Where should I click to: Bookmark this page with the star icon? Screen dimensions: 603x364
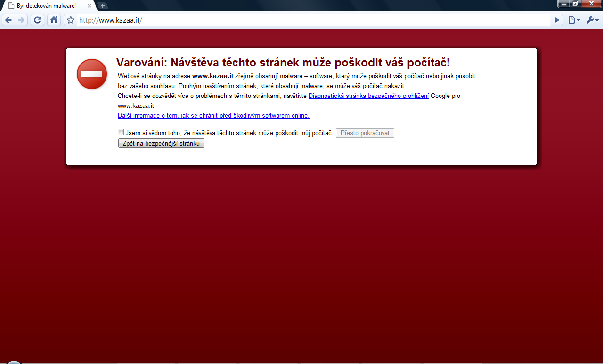point(71,20)
